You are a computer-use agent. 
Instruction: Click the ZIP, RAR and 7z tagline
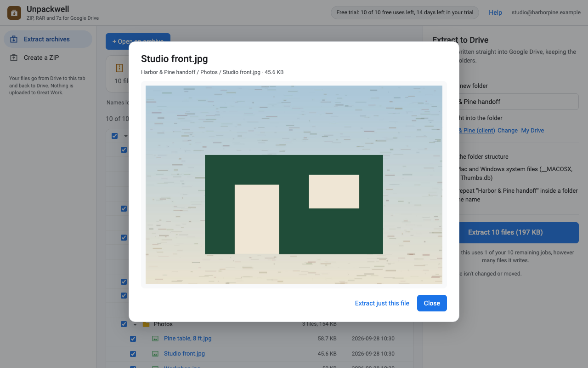[62, 18]
